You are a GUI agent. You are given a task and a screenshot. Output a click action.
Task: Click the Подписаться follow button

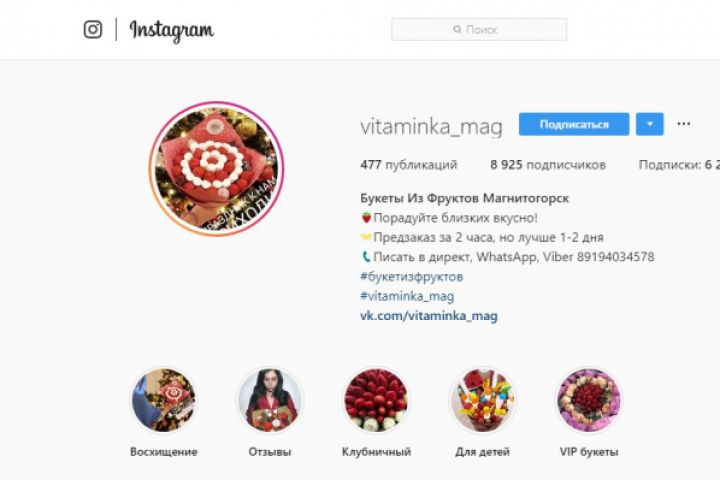point(574,124)
